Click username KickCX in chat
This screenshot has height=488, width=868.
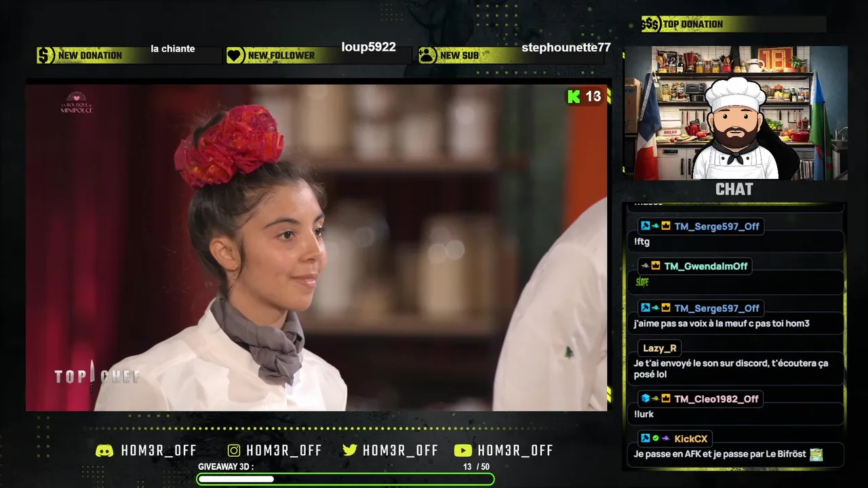coord(690,439)
